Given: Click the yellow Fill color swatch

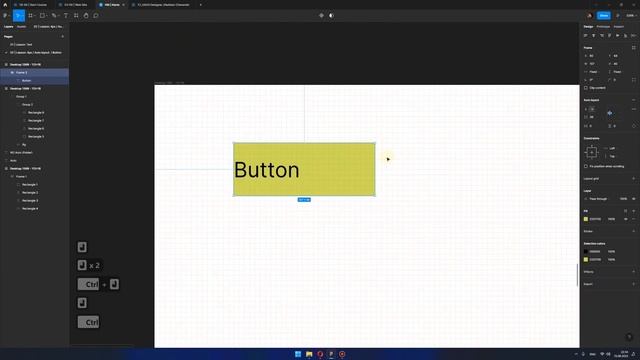Looking at the screenshot, I should (586, 219).
